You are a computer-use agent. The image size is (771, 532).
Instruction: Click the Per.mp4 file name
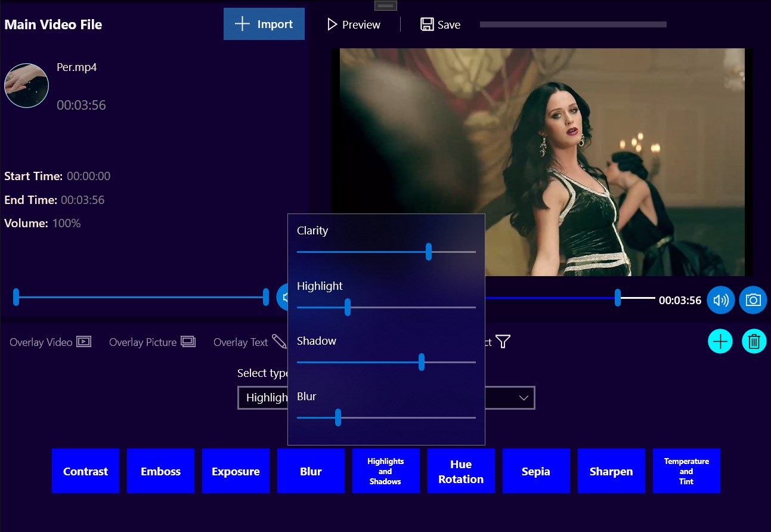pyautogui.click(x=76, y=67)
